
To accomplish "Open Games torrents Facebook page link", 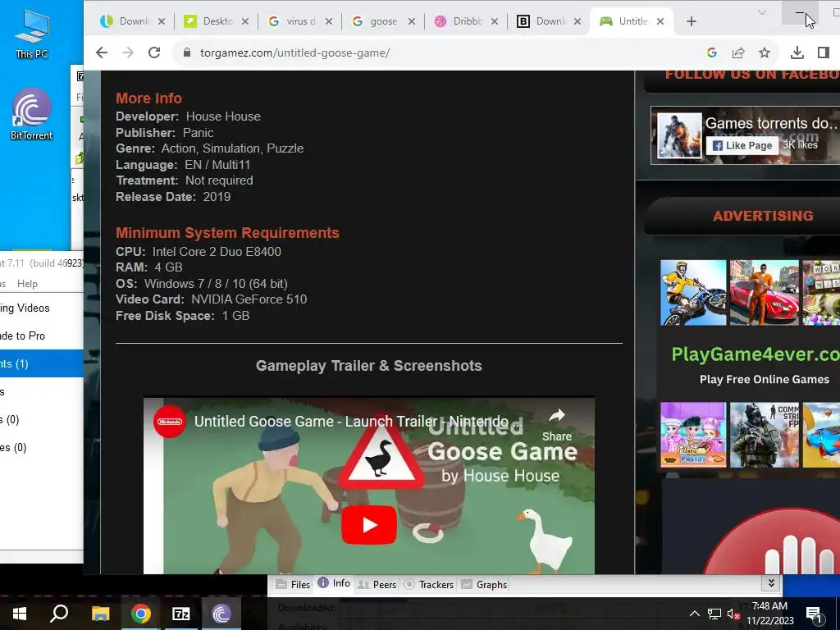I will coord(771,123).
